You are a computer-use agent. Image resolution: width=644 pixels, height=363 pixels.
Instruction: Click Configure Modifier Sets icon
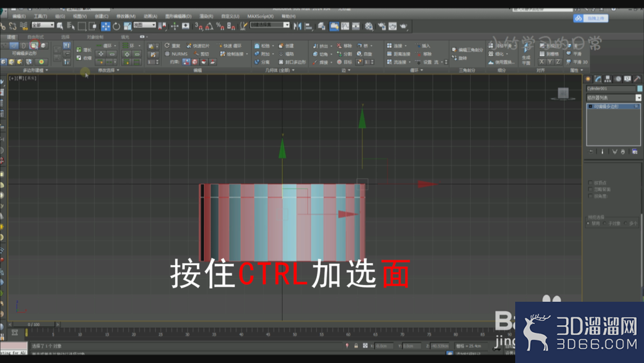634,152
